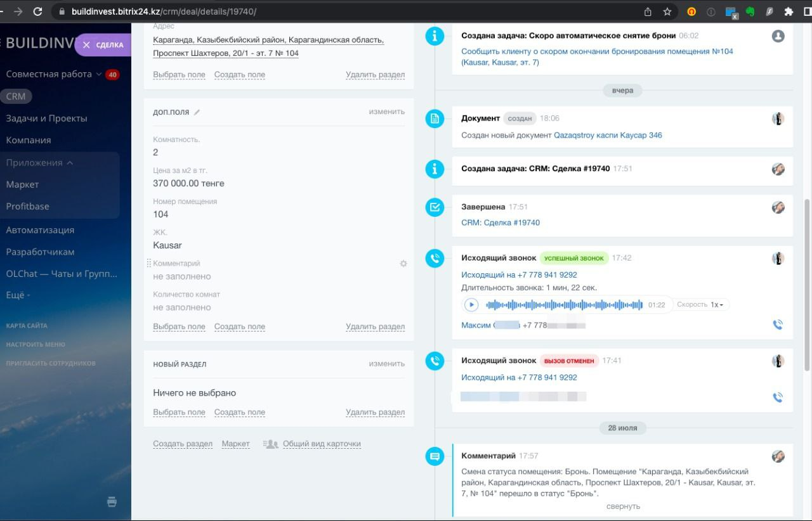The width and height of the screenshot is (812, 521).
Task: Click Настроить меню
Action: coord(36,345)
